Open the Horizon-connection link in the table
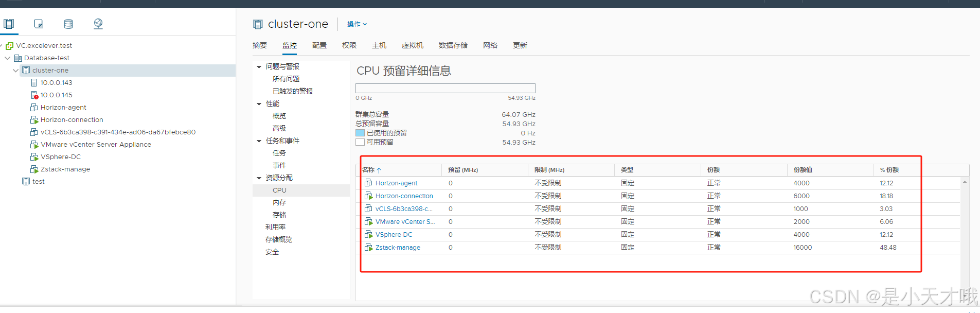 (404, 196)
